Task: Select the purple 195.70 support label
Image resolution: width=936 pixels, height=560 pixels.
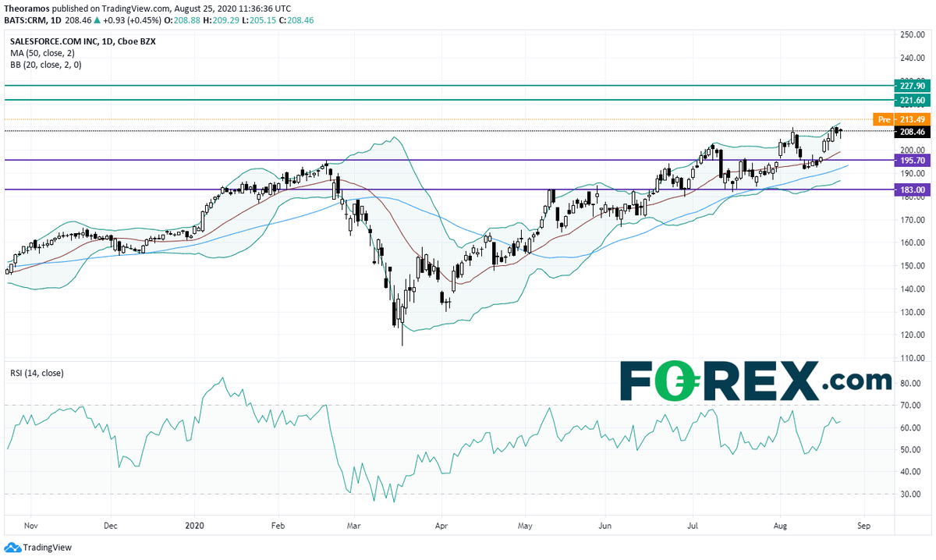Action: 911,161
